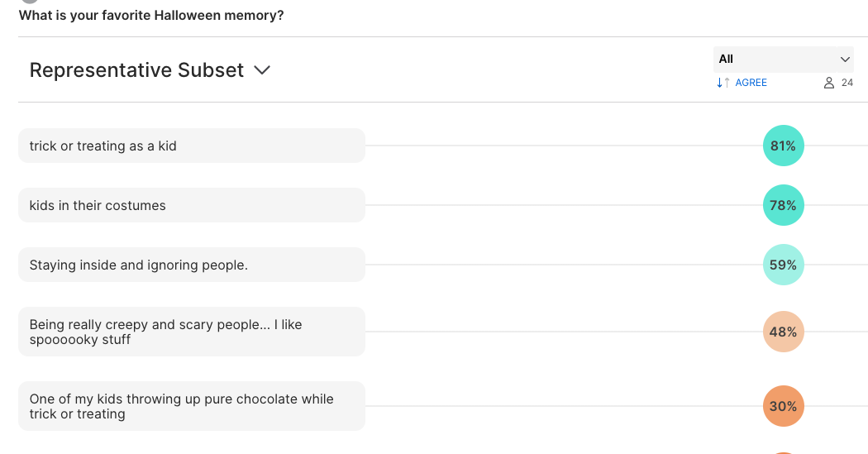
Task: Click the sort arrows icon beside AGREE
Action: coord(723,83)
